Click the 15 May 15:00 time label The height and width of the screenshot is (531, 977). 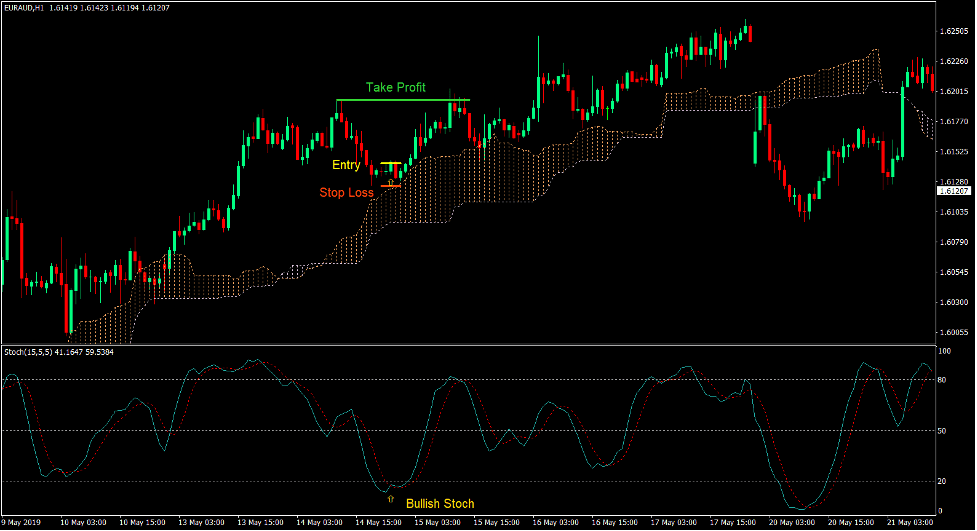[497, 522]
